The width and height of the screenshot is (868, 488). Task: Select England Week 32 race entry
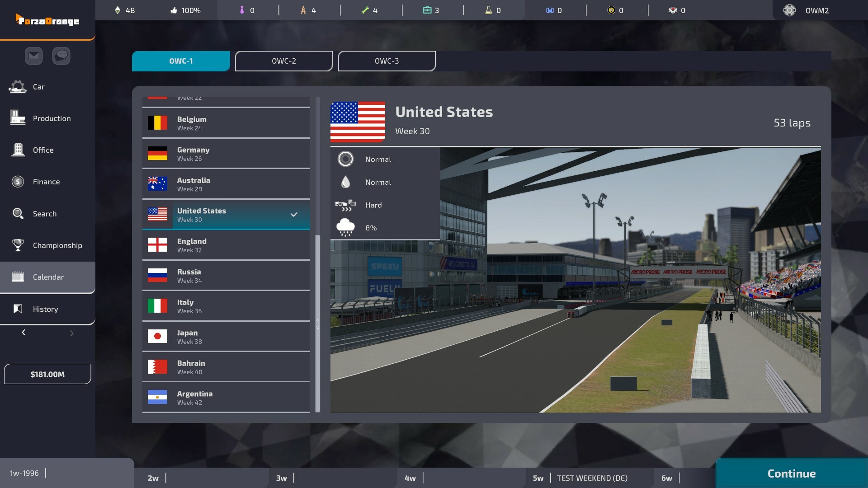pyautogui.click(x=226, y=245)
